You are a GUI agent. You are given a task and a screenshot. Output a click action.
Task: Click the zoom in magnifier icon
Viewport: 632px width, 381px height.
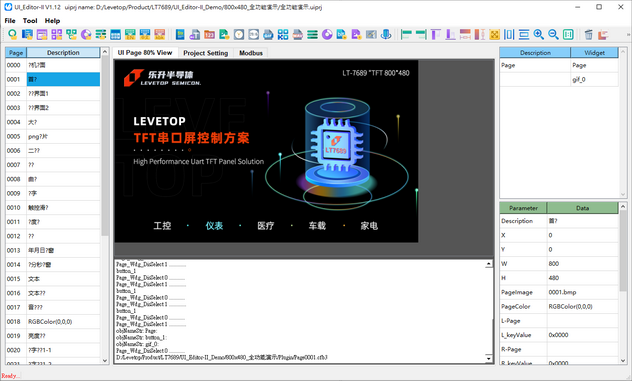pos(538,35)
